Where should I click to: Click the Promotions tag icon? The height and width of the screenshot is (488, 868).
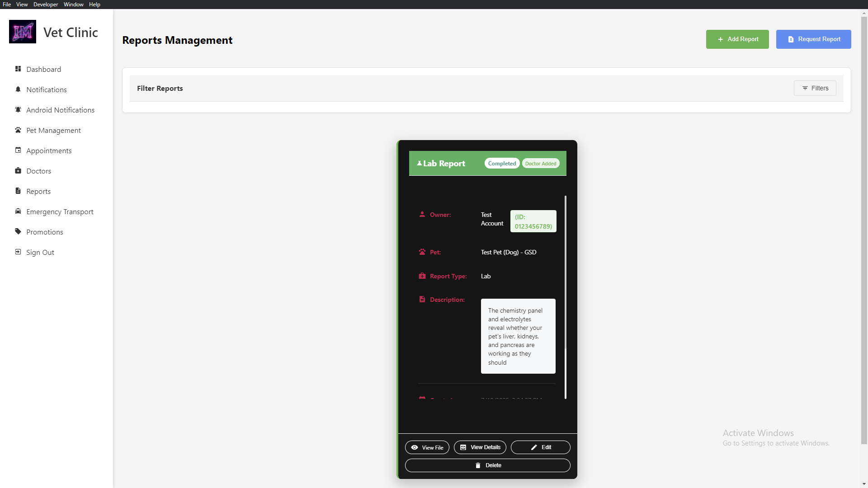(18, 231)
